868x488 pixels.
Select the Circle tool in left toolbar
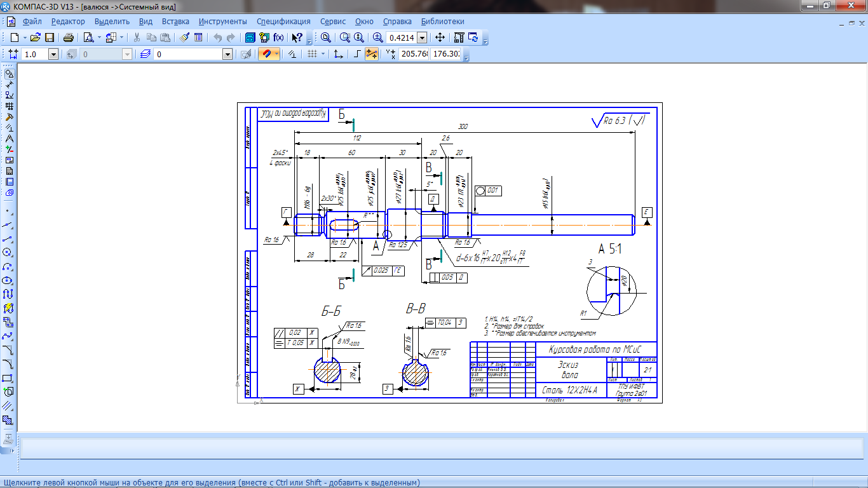[x=8, y=252]
